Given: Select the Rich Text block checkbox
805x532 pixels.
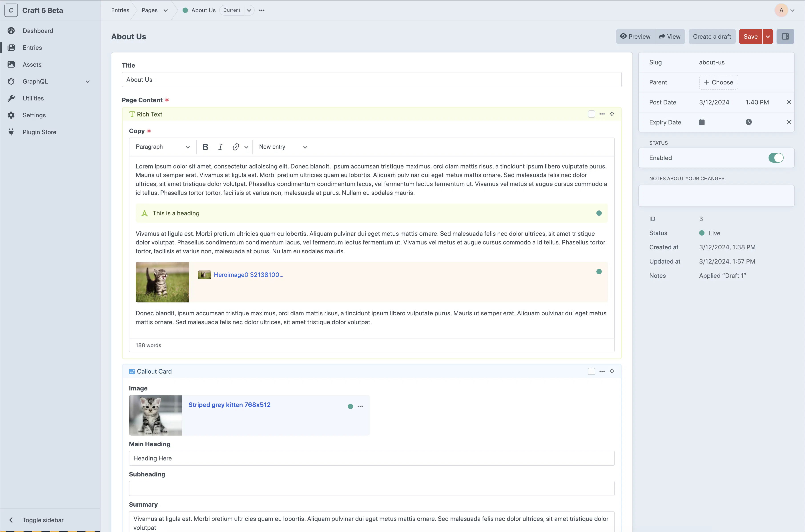Looking at the screenshot, I should click(592, 114).
